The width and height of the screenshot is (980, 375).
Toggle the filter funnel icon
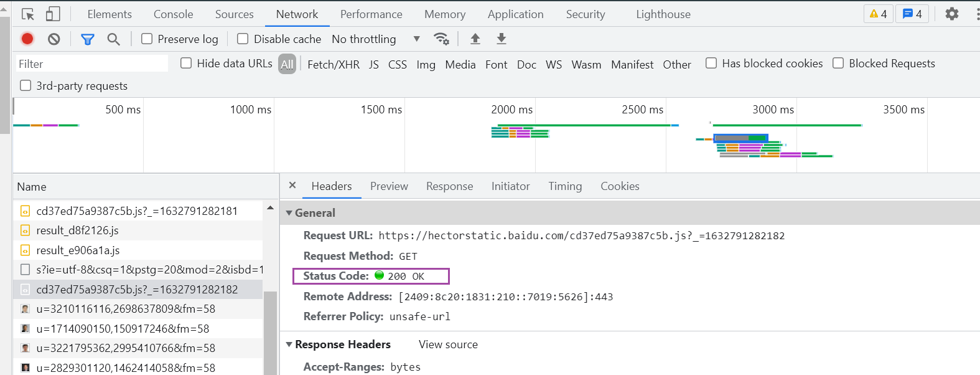tap(88, 39)
